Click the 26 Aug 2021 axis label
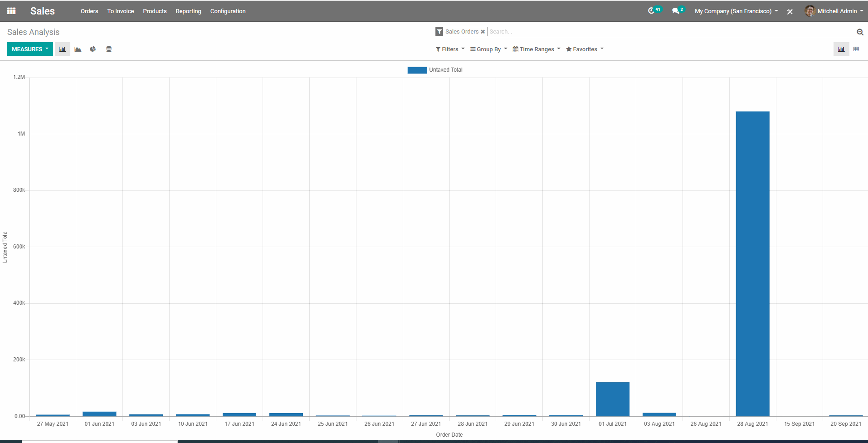 pos(706,424)
